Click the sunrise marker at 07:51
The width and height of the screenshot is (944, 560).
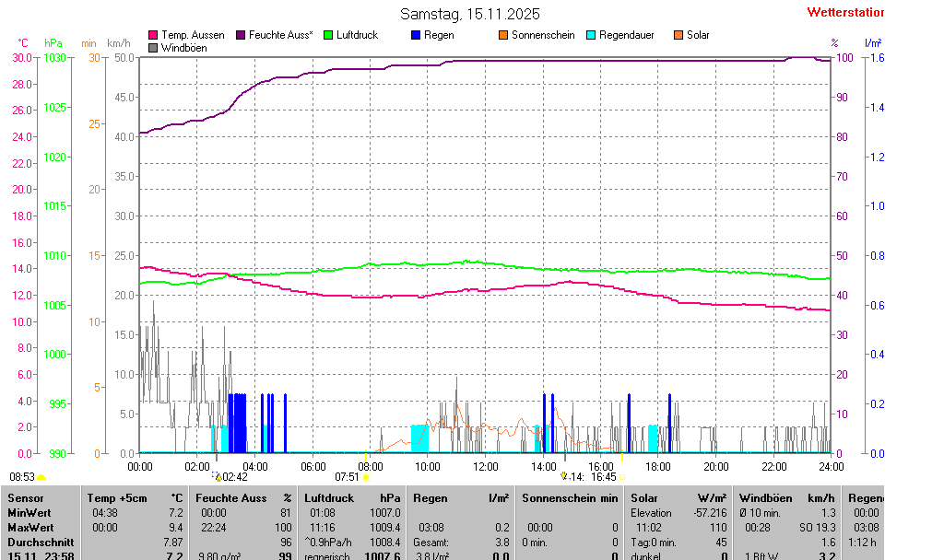pyautogui.click(x=366, y=477)
